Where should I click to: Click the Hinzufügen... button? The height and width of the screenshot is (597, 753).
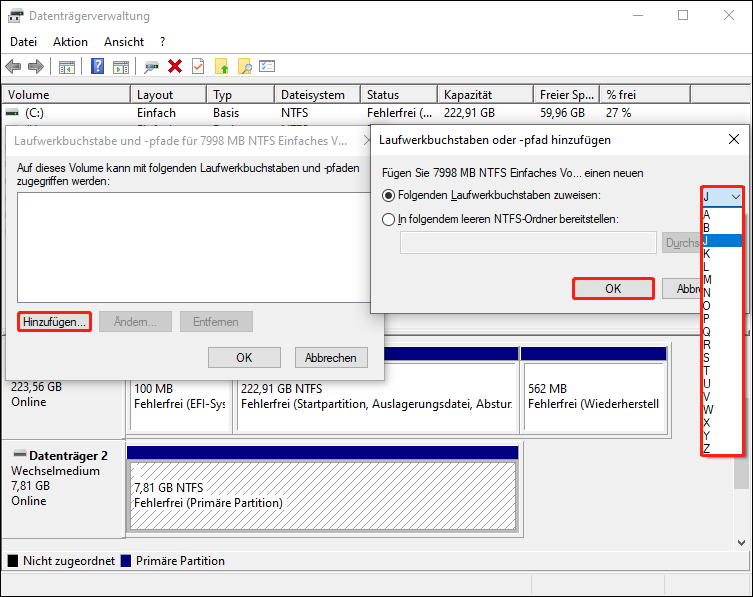coord(54,322)
